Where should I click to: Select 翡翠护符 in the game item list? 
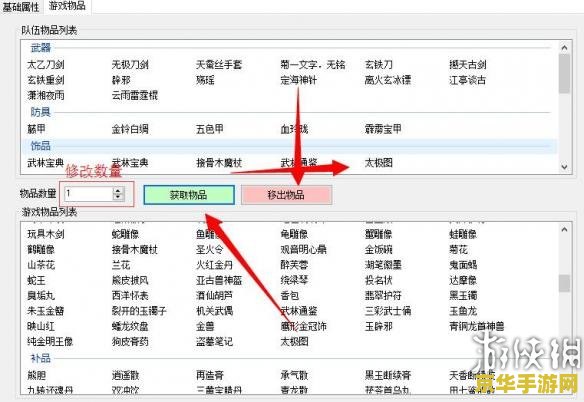383,296
